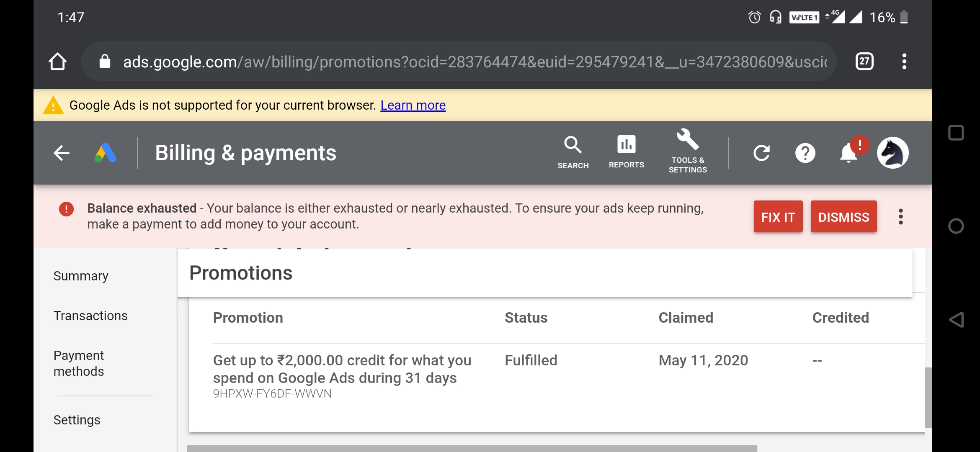980x452 pixels.
Task: Click the Google Ads logo
Action: pos(106,153)
